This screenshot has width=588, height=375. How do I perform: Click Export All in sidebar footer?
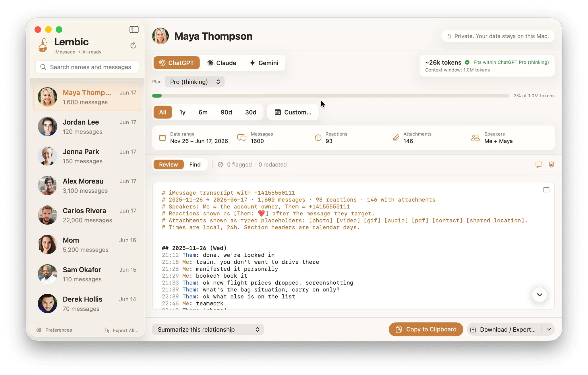pyautogui.click(x=121, y=330)
